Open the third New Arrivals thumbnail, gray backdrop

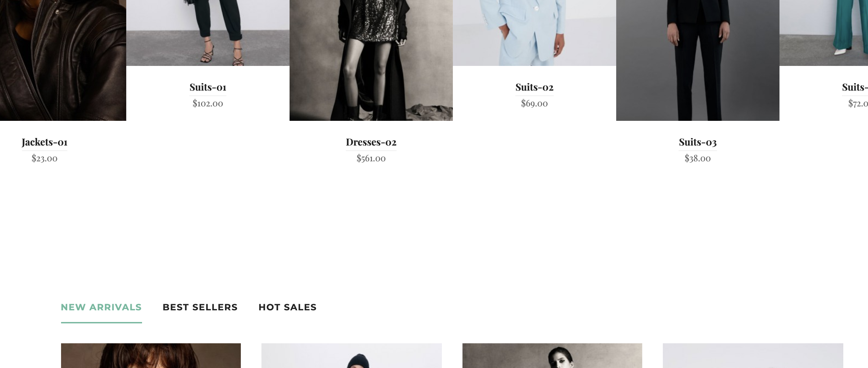pos(552,356)
